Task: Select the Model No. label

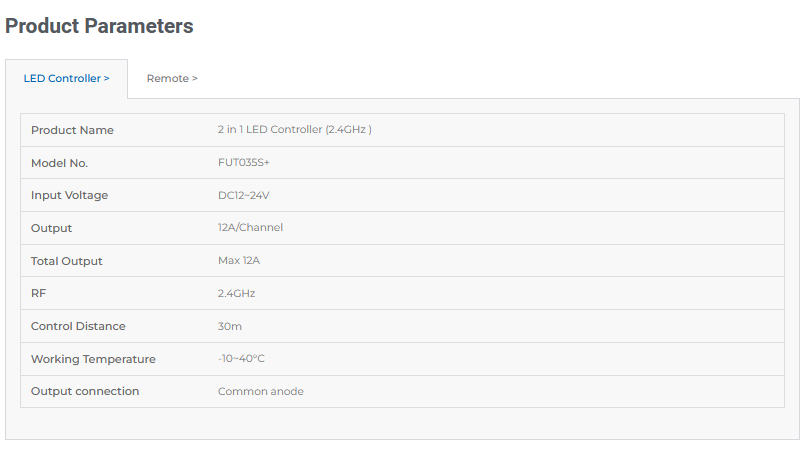Action: pos(59,163)
